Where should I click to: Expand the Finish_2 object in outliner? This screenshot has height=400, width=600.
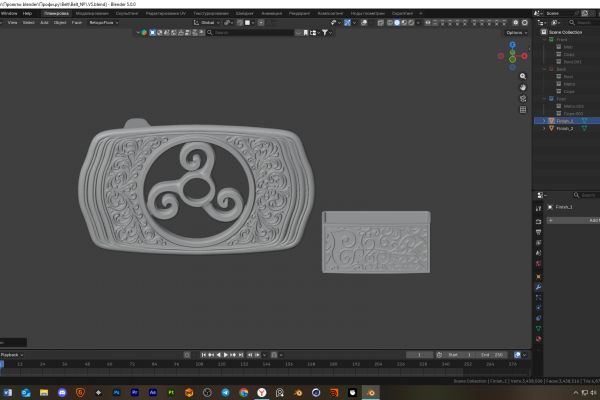click(544, 129)
